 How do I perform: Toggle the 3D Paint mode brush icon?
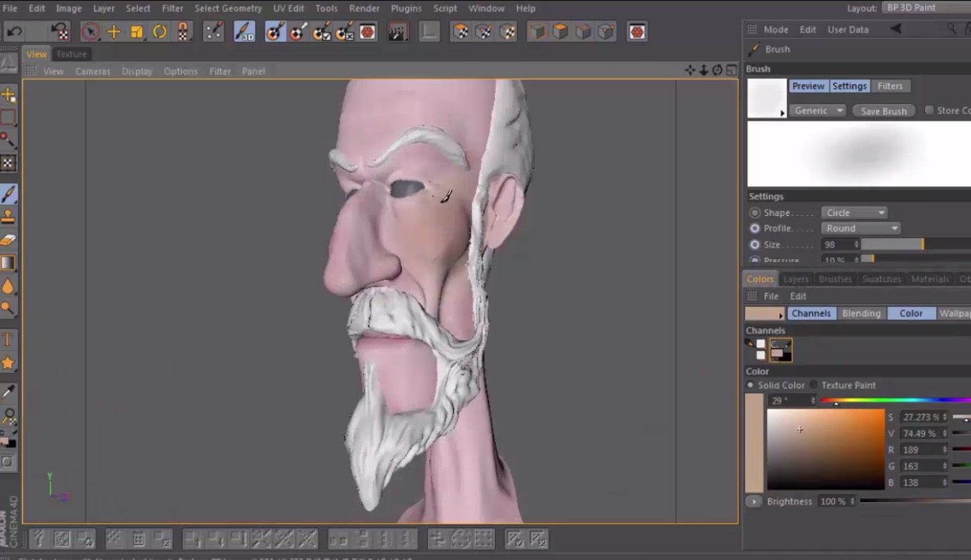click(x=244, y=32)
